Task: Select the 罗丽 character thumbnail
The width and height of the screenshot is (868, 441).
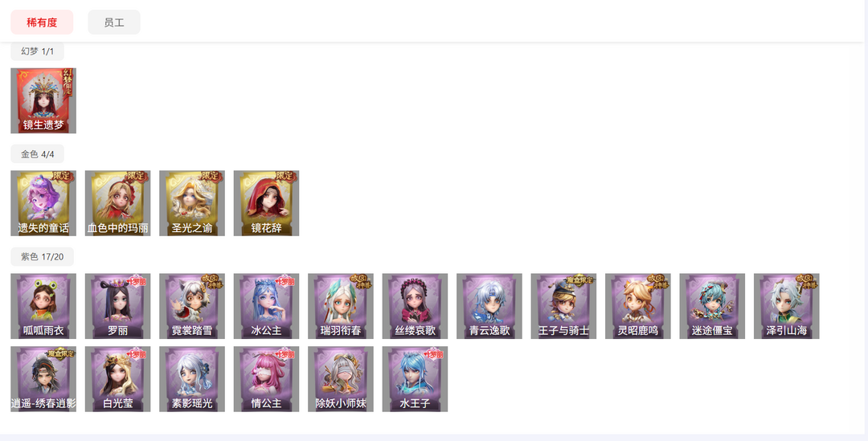Action: [117, 306]
